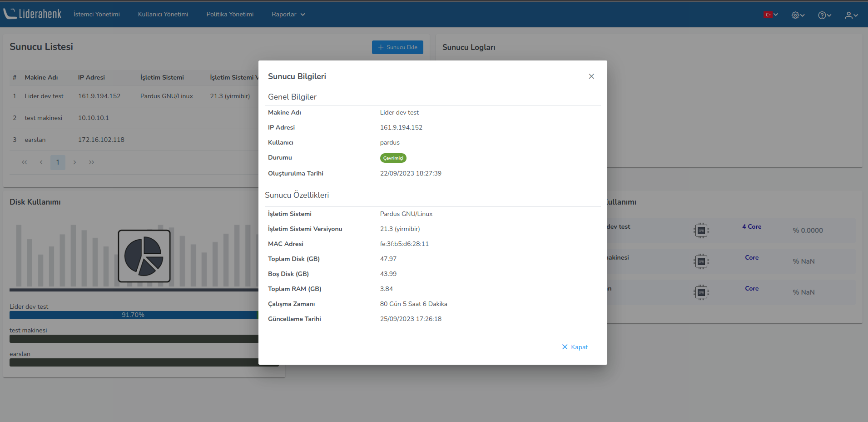Go to the first page of server list
This screenshot has height=422, width=868.
(x=25, y=162)
